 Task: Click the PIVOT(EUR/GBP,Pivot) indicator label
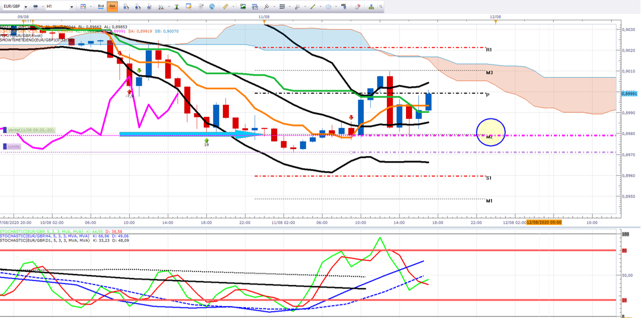21,35
